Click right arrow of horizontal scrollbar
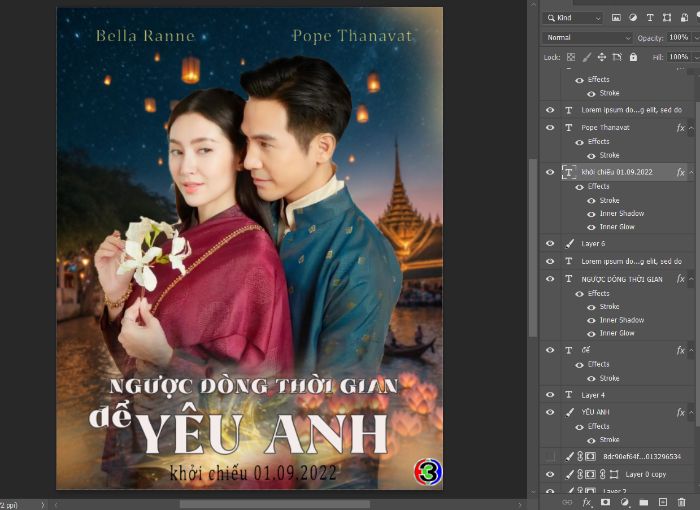Image resolution: width=700 pixels, height=510 pixels. coord(520,505)
